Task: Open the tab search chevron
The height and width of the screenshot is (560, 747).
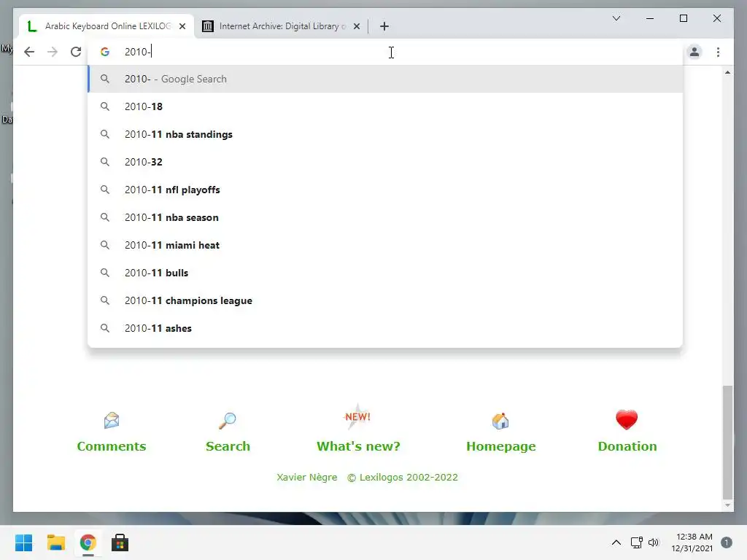Action: pyautogui.click(x=616, y=18)
